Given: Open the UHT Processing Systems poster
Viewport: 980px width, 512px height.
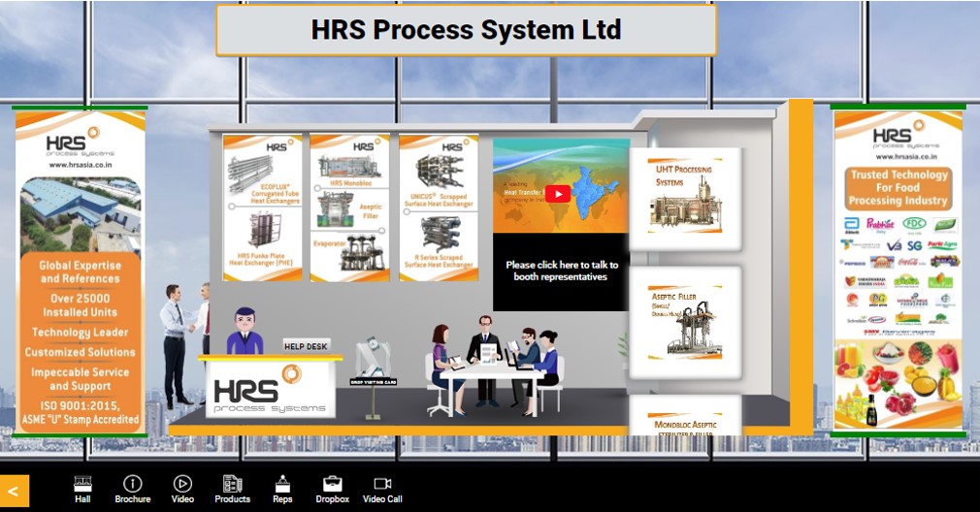Looking at the screenshot, I should (x=685, y=199).
